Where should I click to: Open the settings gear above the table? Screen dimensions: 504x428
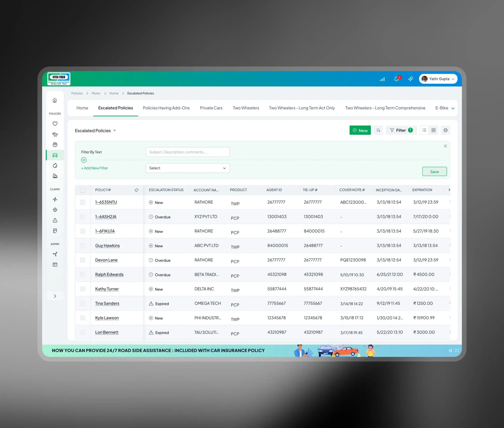tap(445, 130)
